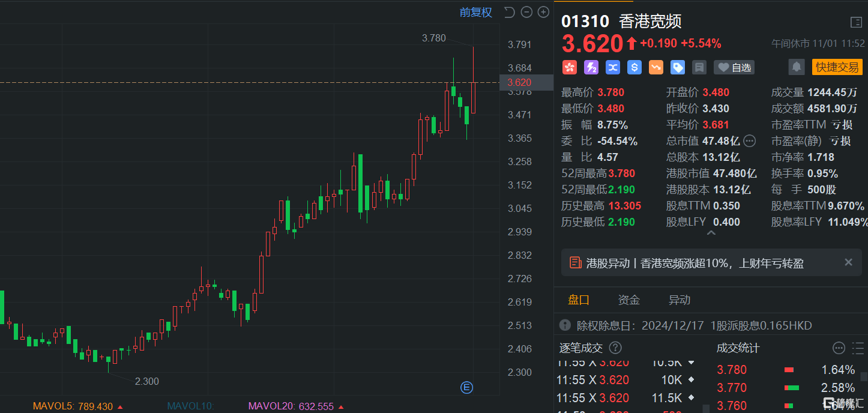Click the current price tag 3.620 on the axis
Image resolution: width=868 pixels, height=413 pixels.
(x=526, y=82)
